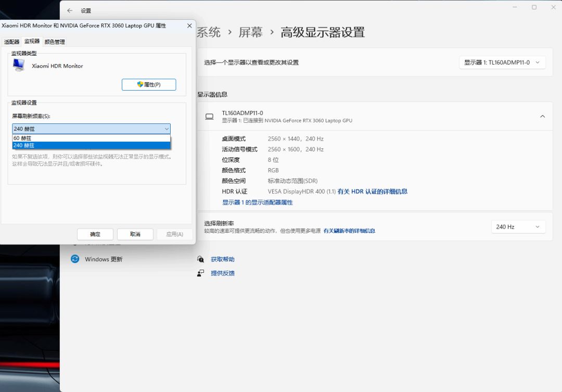Viewport: 562px width, 392px height.
Task: Switch to the 颜色管理 tab
Action: (55, 42)
